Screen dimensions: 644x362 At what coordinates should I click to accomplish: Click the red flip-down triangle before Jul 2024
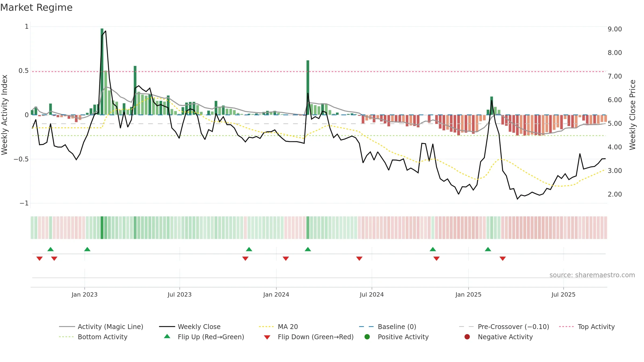359,258
